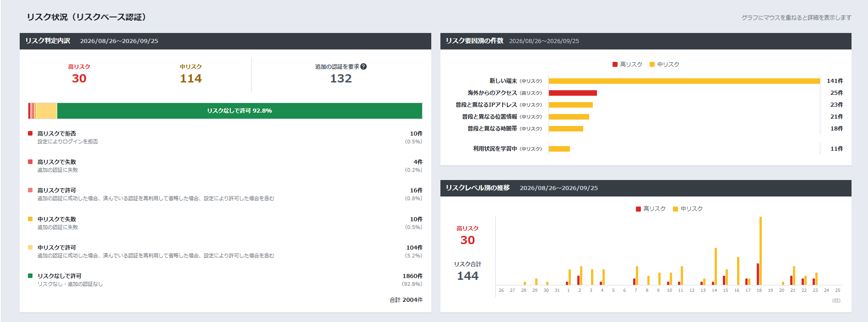Viewport: 868px width, 322px height.
Task: Click the hint text グラフにマウスを重ねると詳細を表示します
Action: pos(796,17)
